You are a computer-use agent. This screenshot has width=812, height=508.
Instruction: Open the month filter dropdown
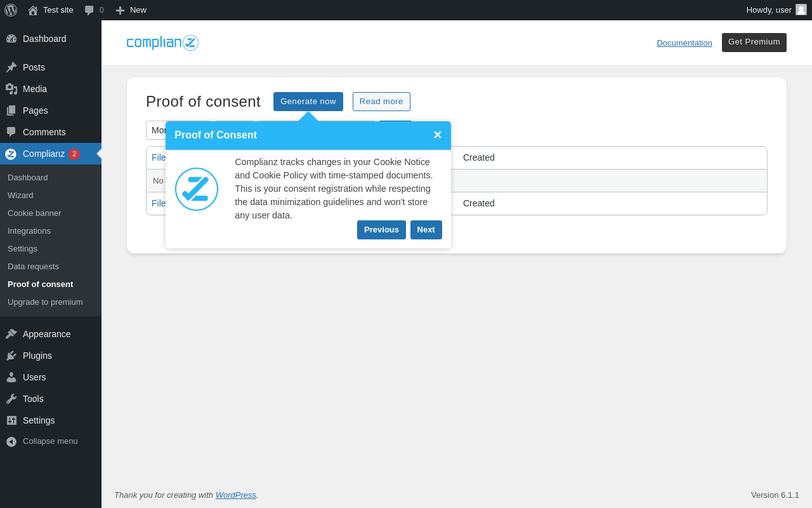coord(156,130)
